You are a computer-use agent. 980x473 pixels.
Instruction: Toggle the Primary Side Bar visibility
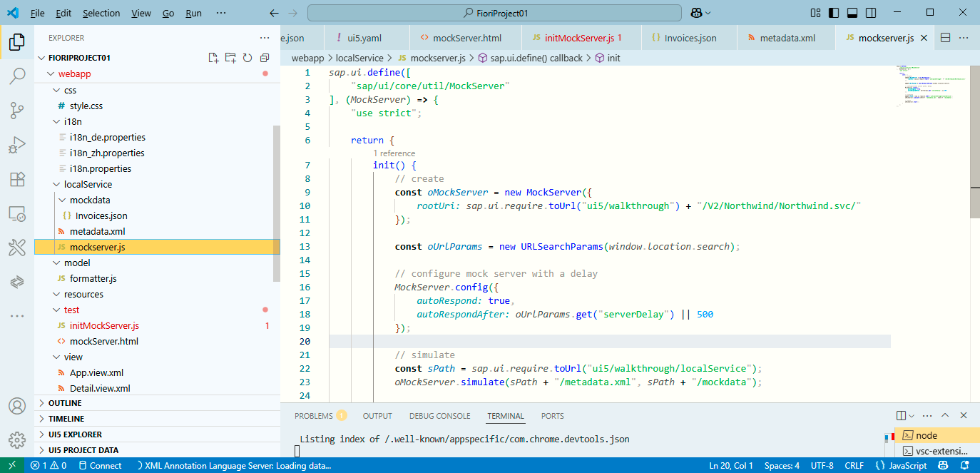pos(833,12)
